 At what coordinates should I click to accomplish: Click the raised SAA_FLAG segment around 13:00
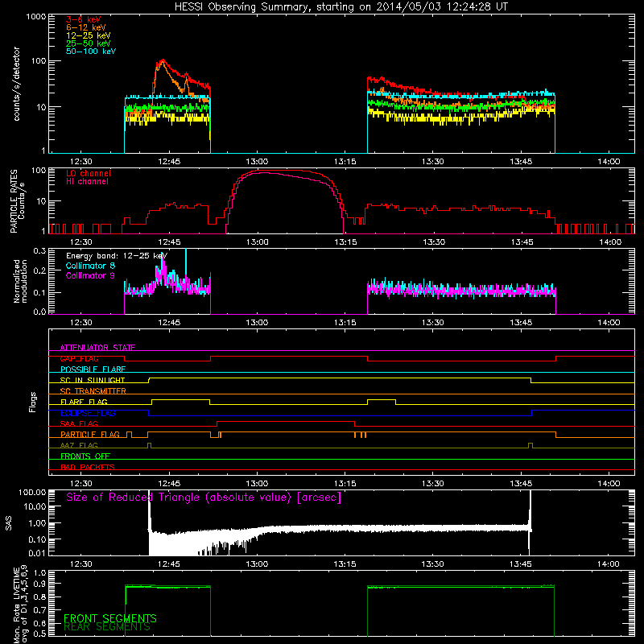point(286,421)
